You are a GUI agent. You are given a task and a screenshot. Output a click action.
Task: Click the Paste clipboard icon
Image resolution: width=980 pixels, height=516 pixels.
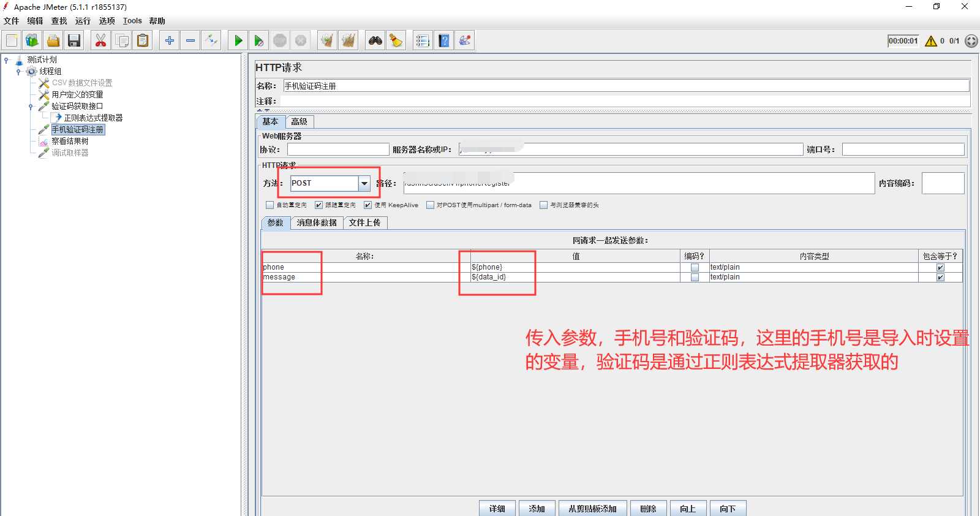point(143,41)
